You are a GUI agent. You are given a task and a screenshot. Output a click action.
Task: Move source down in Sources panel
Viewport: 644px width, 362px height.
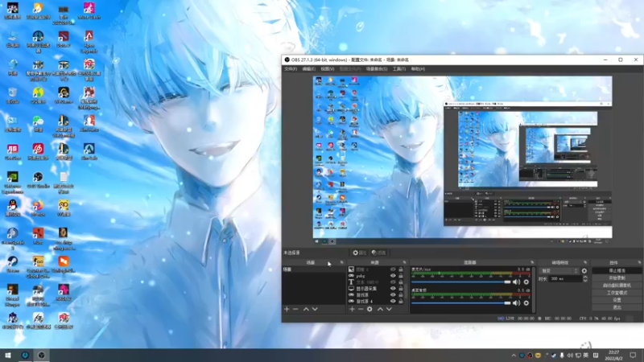[389, 309]
